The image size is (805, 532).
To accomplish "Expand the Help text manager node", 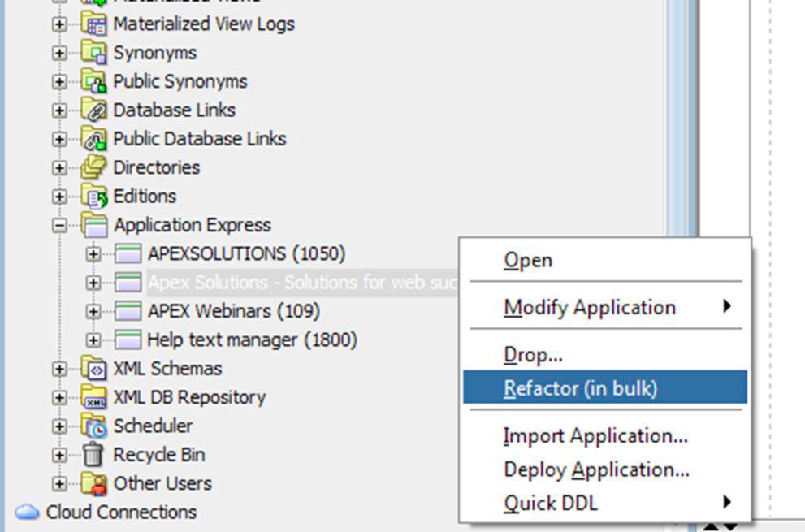I will (x=93, y=340).
